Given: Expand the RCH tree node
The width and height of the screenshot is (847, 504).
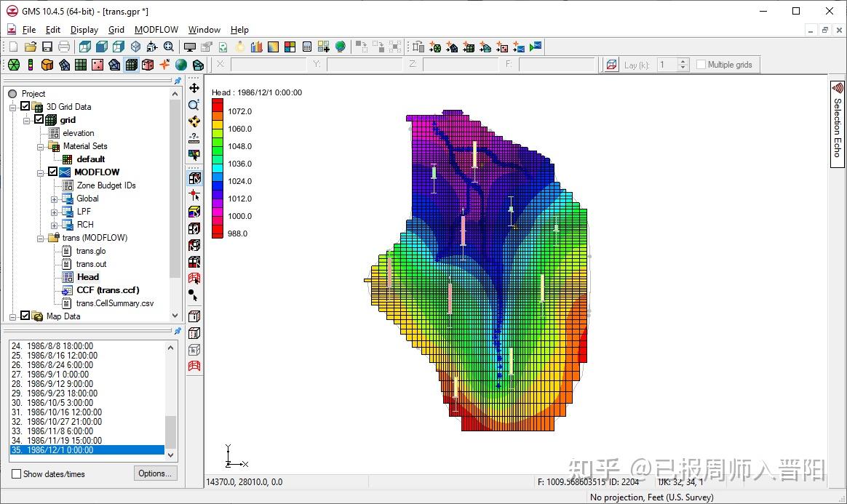Looking at the screenshot, I should 54,225.
